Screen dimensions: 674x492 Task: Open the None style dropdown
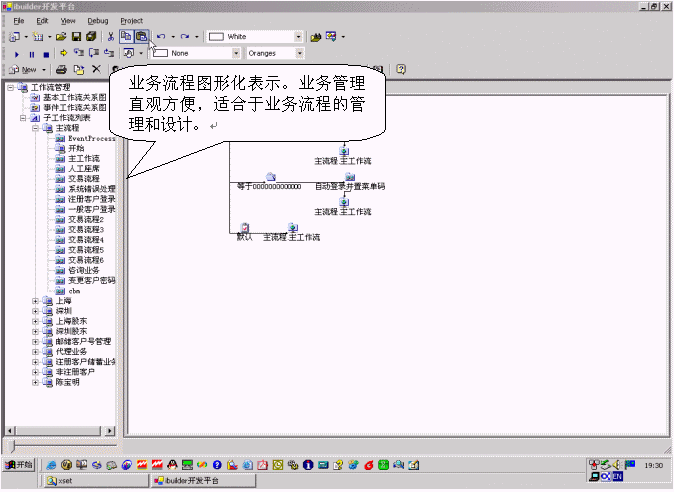click(236, 53)
